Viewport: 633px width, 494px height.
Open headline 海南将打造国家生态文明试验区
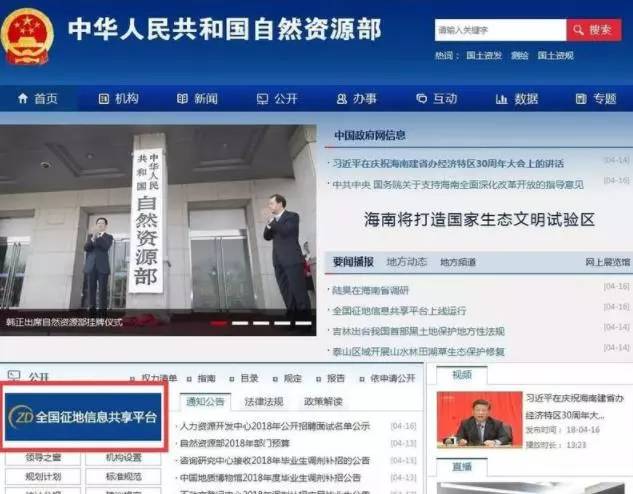479,220
